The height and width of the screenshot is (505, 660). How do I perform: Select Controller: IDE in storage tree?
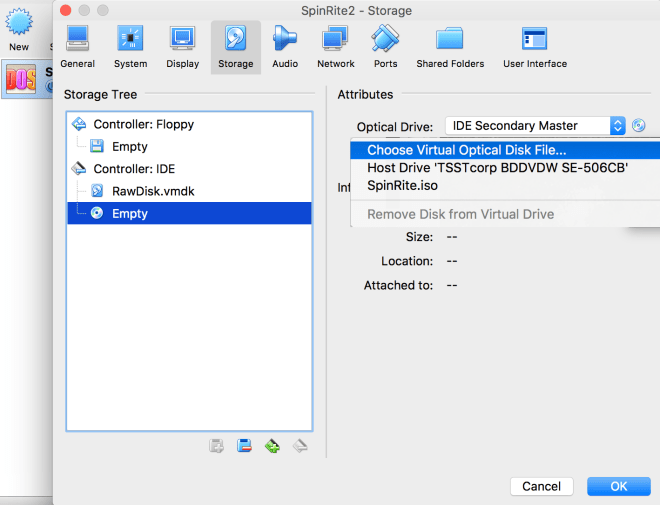pyautogui.click(x=135, y=168)
